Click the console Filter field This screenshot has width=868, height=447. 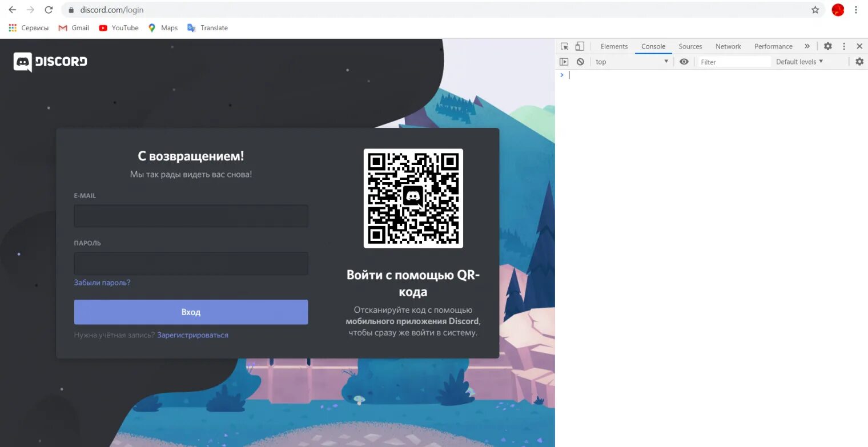tap(734, 62)
